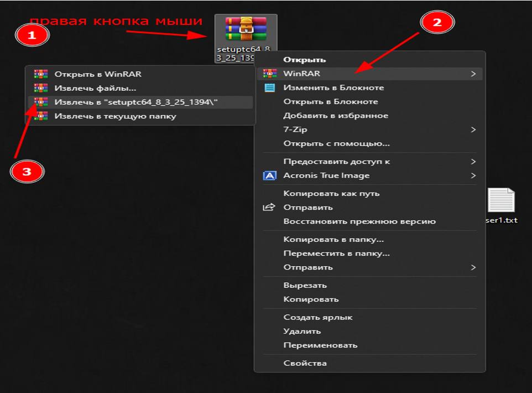This screenshot has width=532, height=393.
Task: Expand the Acronis True Image submenu arrow
Action: pyautogui.click(x=473, y=175)
